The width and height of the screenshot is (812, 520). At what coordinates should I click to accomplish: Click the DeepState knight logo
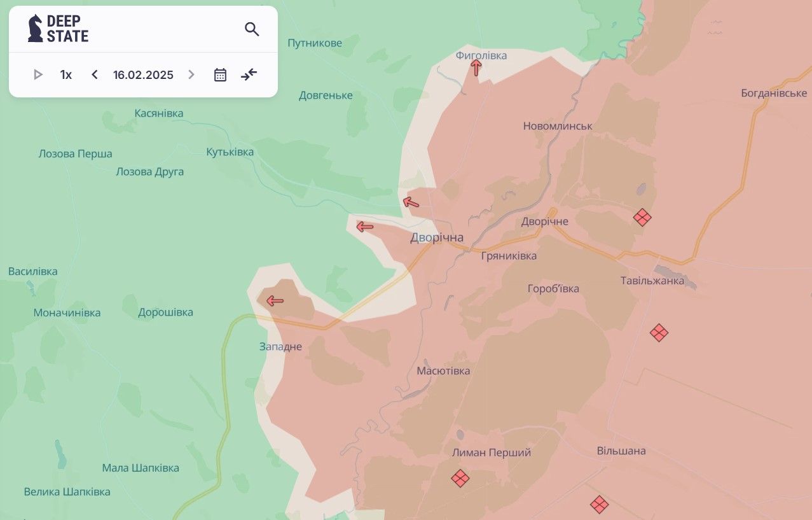(36, 29)
